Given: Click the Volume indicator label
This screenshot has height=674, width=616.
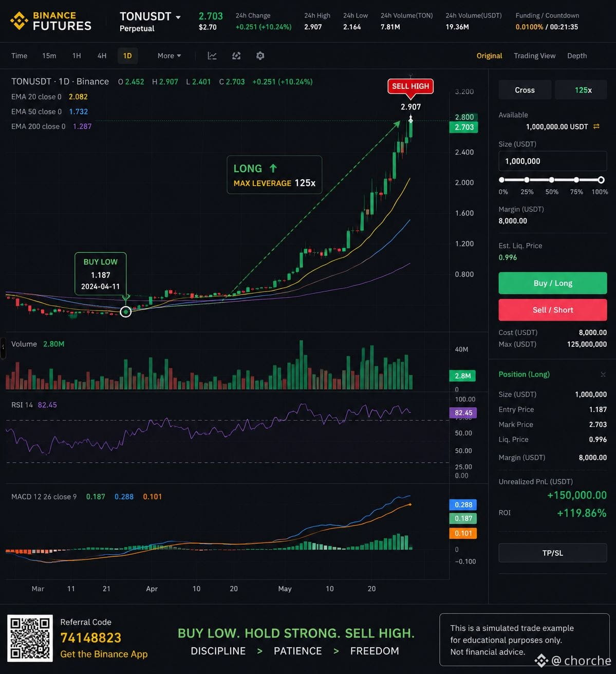Looking at the screenshot, I should 24,344.
